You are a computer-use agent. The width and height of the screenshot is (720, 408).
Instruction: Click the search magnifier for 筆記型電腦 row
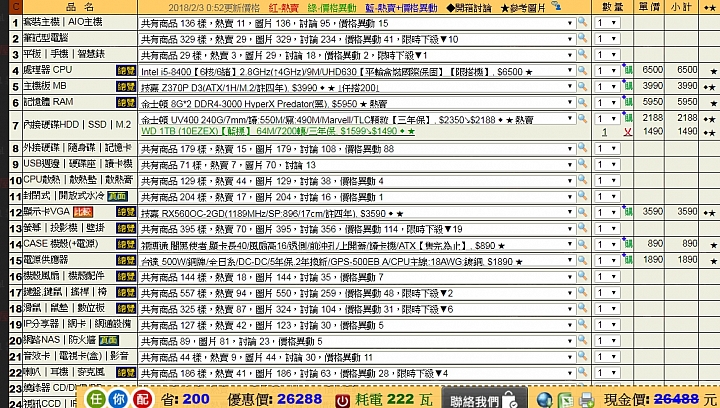(582, 38)
